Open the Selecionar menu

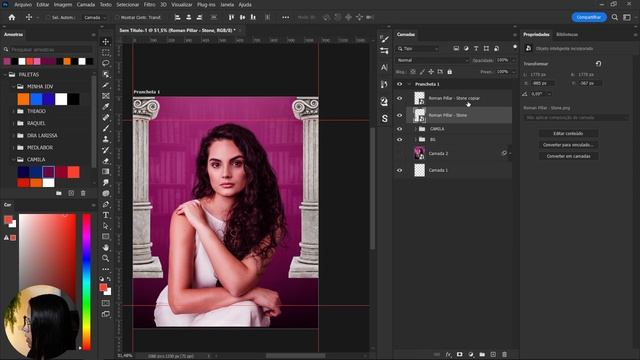tap(128, 4)
